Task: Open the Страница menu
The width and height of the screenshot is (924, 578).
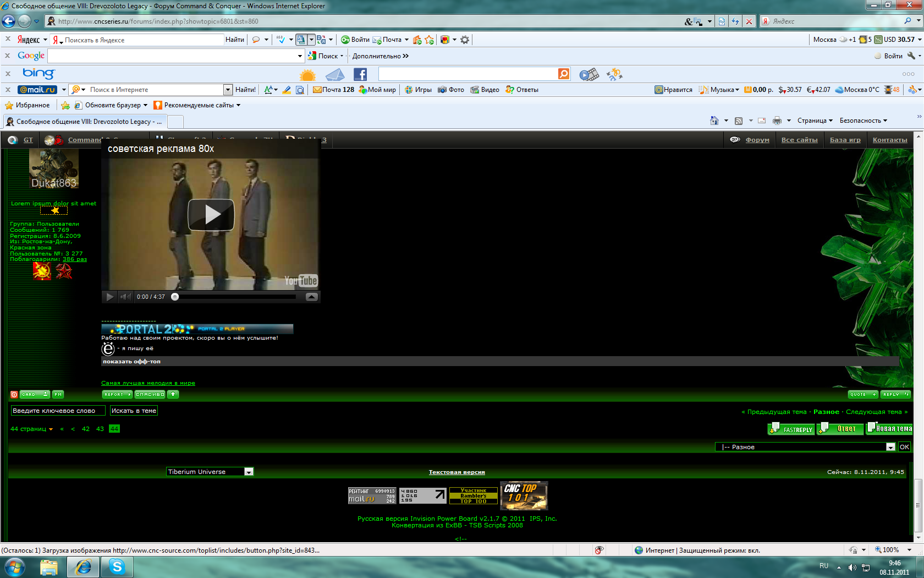Action: tap(815, 121)
